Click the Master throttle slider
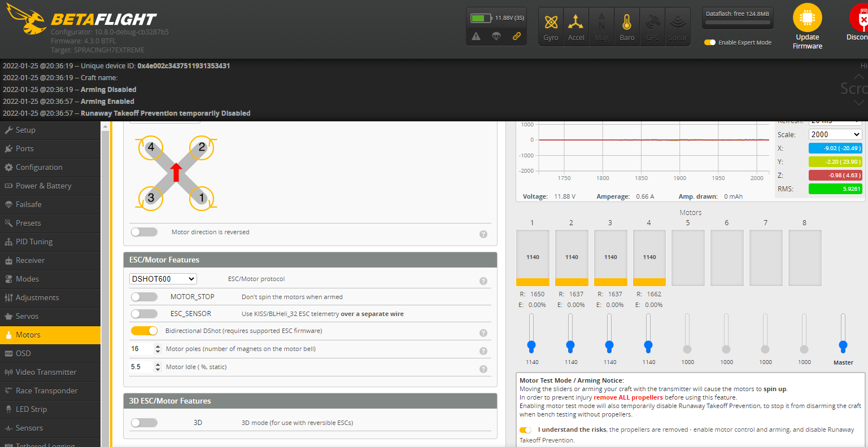The width and height of the screenshot is (868, 447). click(x=843, y=334)
